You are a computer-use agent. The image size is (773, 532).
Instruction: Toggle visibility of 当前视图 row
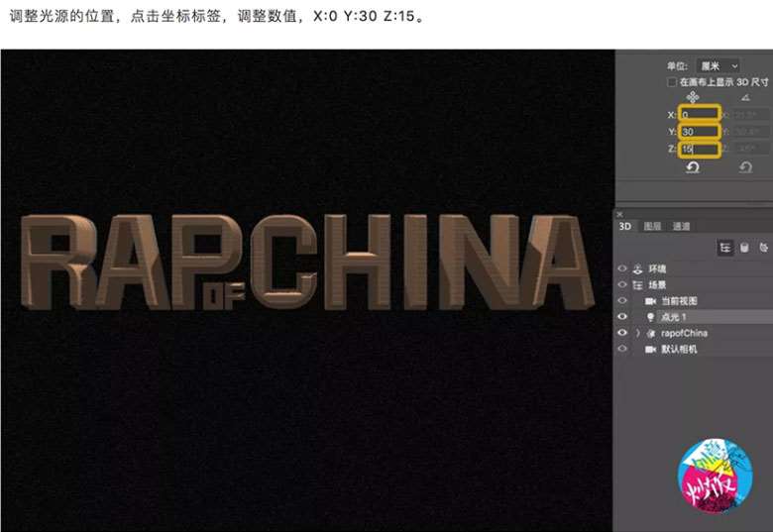point(622,300)
